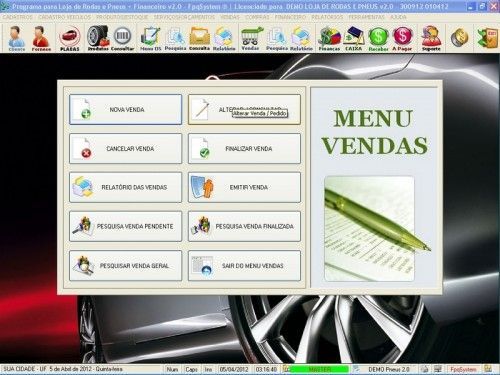Click the red A Pagar dollar icon
The height and width of the screenshot is (375, 500).
click(402, 38)
